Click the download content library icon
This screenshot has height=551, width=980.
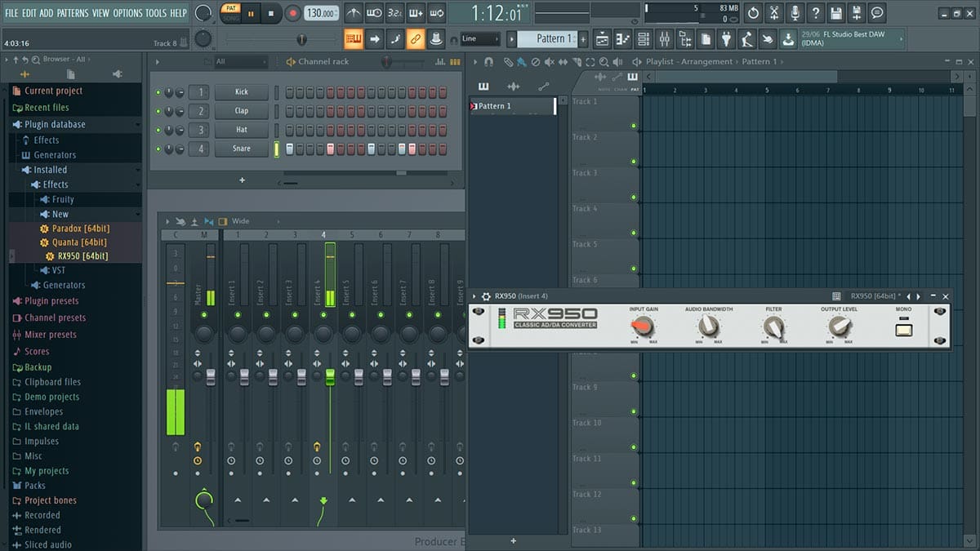(x=787, y=38)
